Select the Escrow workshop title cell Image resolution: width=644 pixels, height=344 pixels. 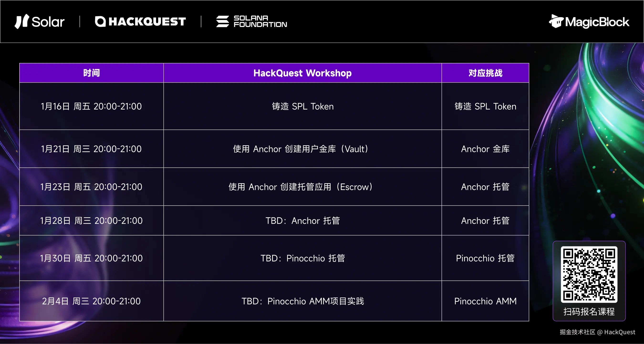(302, 187)
